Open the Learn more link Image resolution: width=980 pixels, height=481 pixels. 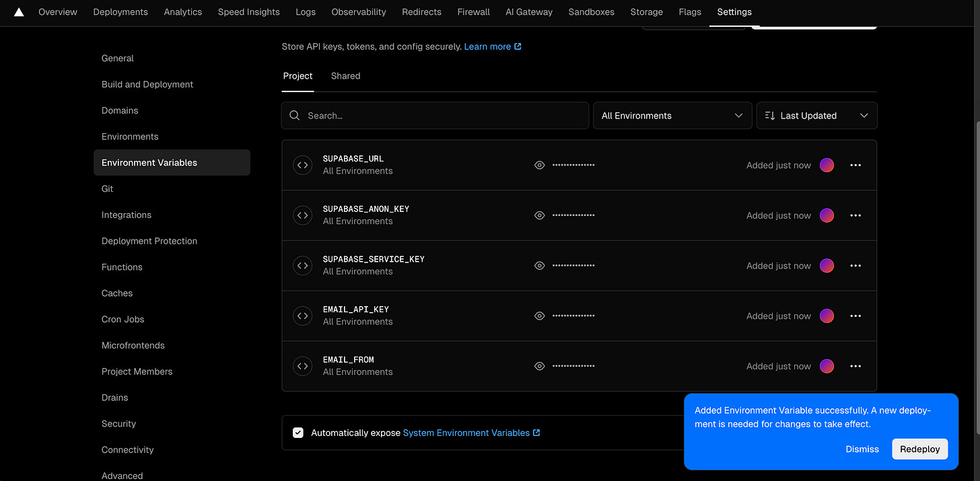coord(487,46)
